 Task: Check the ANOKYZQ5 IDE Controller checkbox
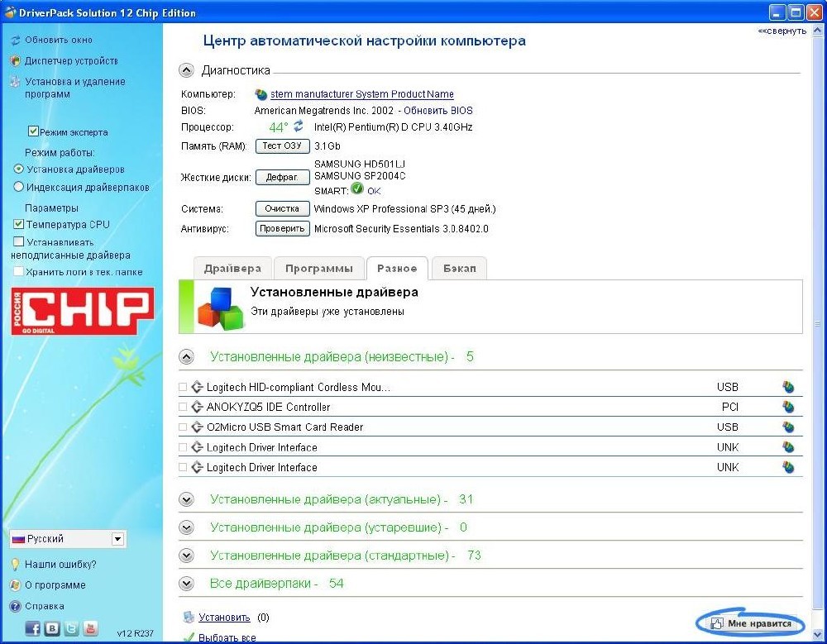tap(183, 407)
